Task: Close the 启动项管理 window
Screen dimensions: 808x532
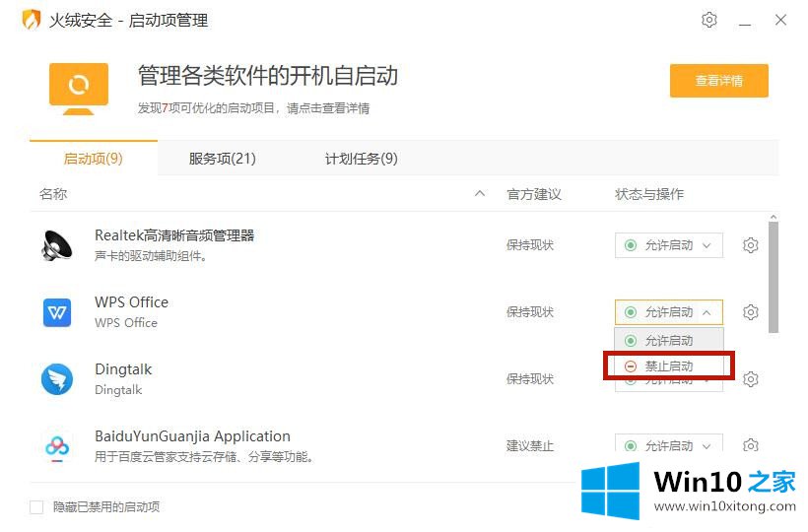Action: pyautogui.click(x=780, y=20)
